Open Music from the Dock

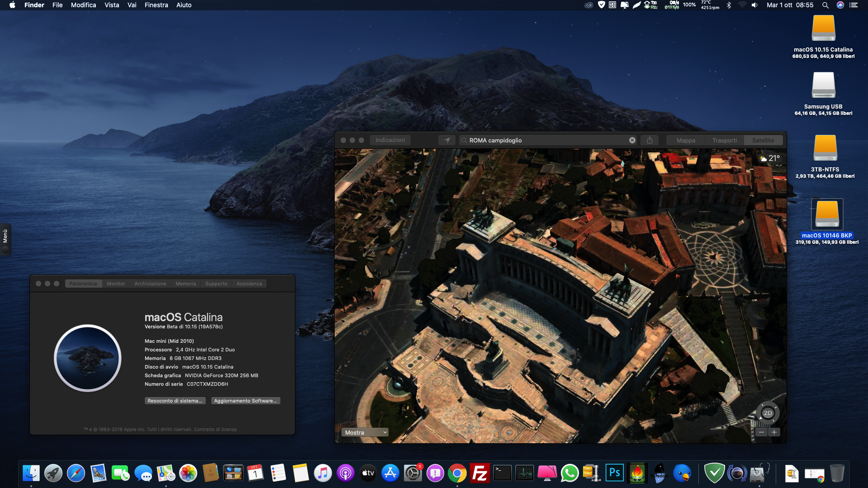(323, 473)
